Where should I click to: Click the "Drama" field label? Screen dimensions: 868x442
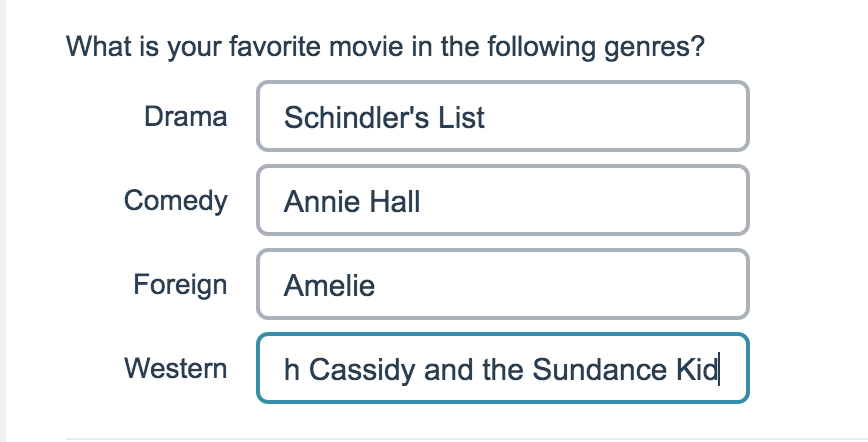click(185, 117)
